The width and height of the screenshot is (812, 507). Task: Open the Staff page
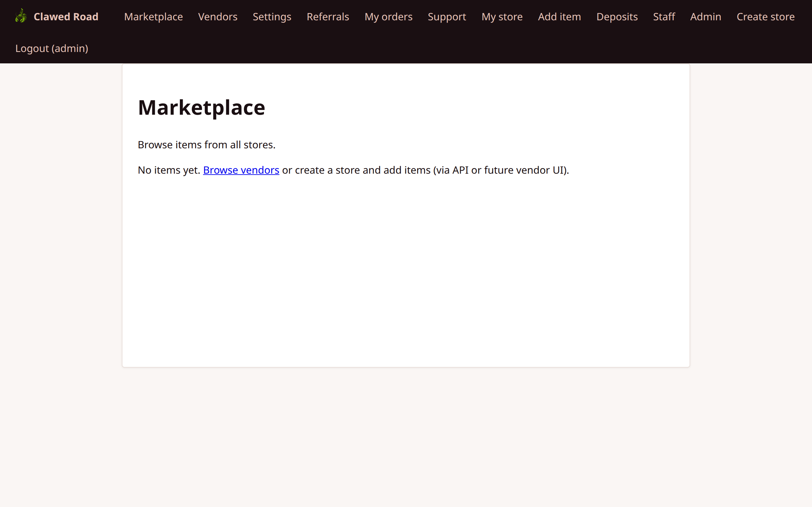click(664, 16)
